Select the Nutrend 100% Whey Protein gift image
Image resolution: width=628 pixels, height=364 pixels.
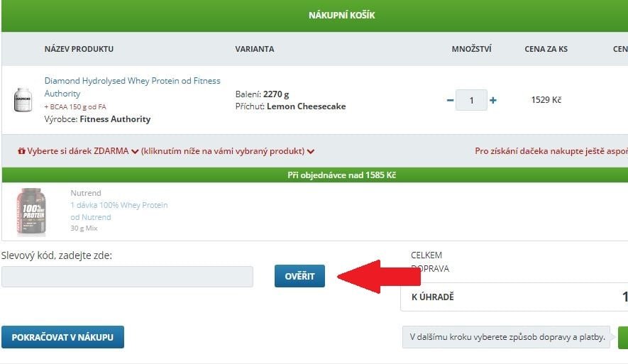coord(31,211)
